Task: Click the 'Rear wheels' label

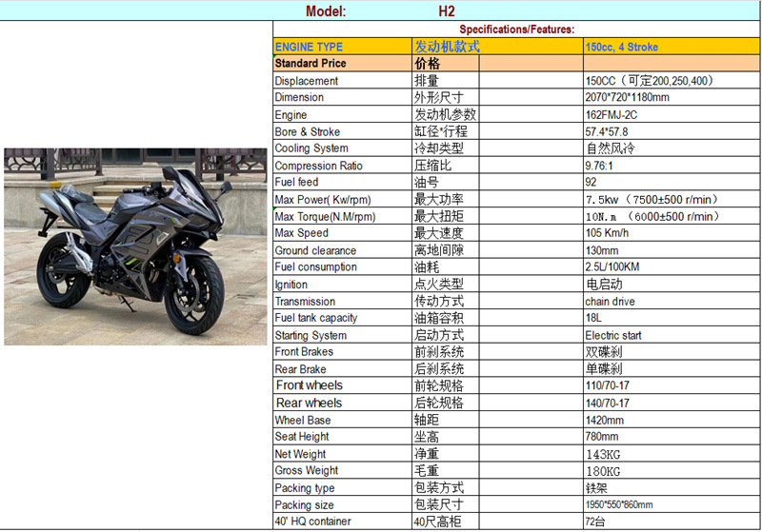Action: (309, 403)
